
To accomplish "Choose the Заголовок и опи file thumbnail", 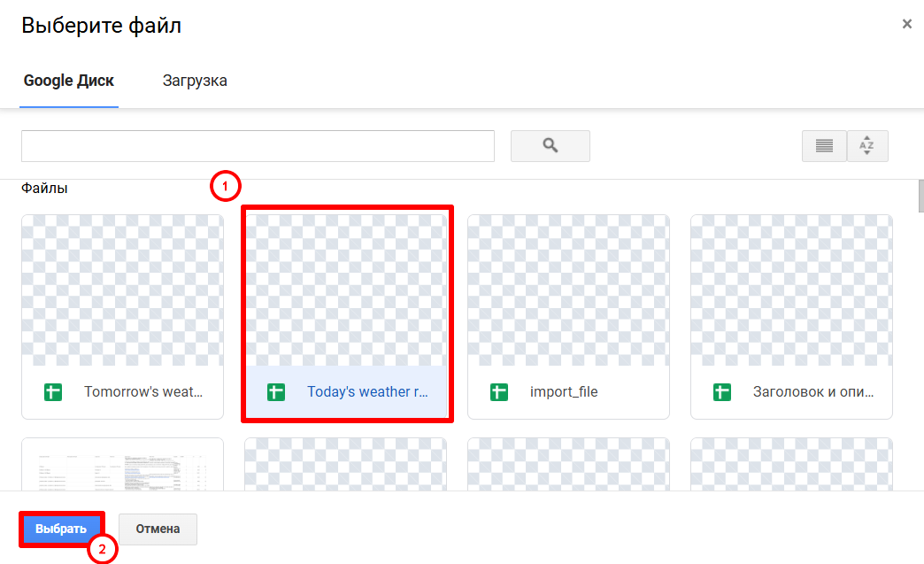I will [791, 290].
